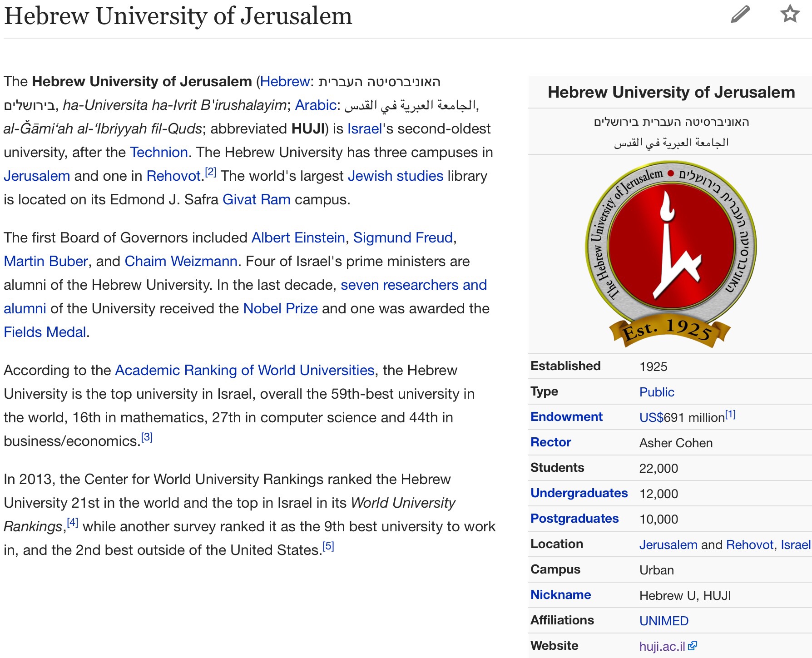Open citation [1] next to endowment
The width and height of the screenshot is (812, 658).
pos(730,414)
